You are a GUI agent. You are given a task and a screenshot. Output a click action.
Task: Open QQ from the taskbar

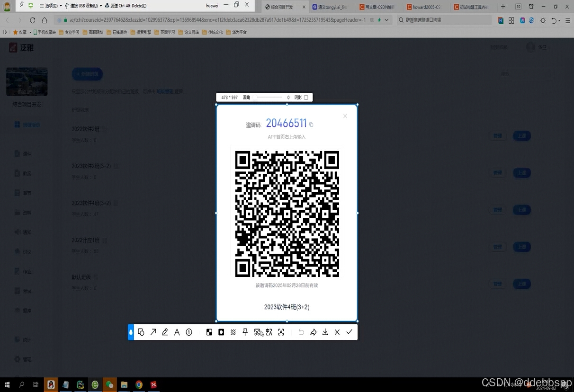[51, 385]
